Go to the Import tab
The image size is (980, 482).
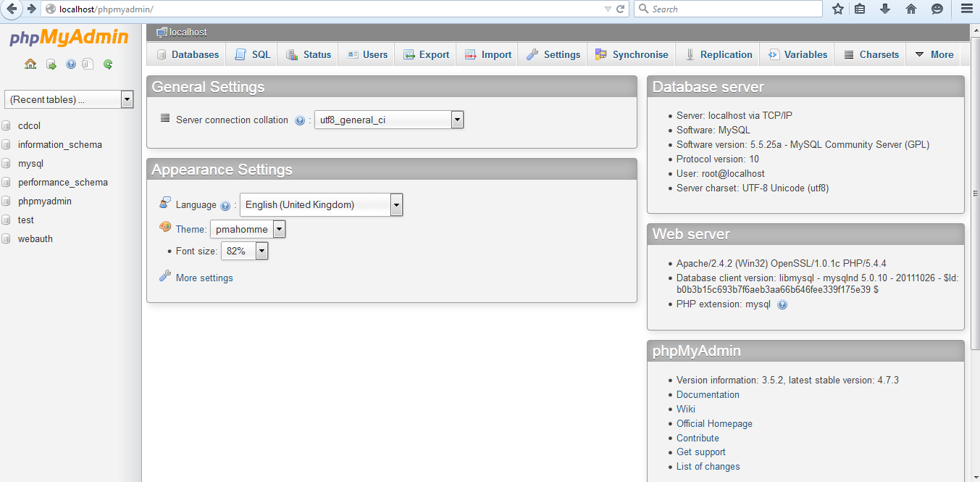click(x=487, y=54)
